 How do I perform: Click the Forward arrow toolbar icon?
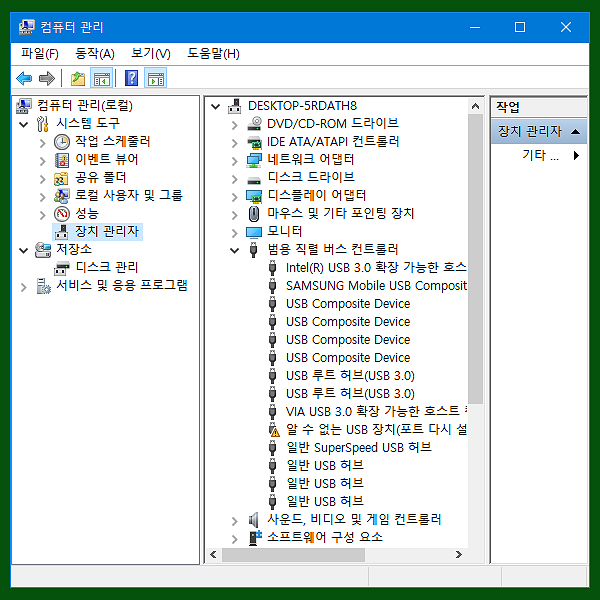click(47, 78)
